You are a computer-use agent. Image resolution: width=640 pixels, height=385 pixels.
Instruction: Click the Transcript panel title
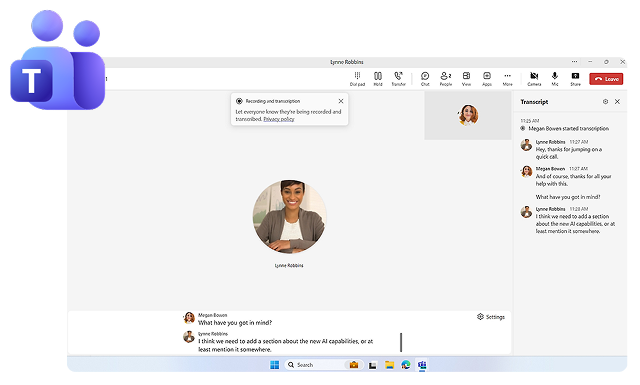pos(534,102)
